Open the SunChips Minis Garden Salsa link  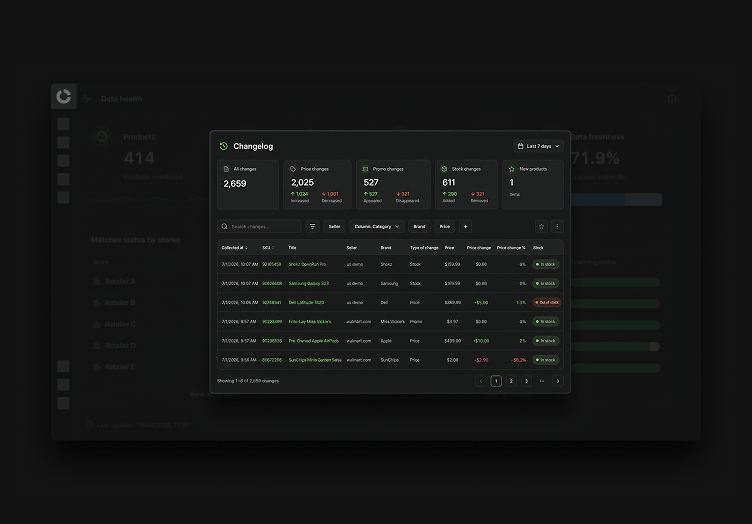(x=315, y=360)
